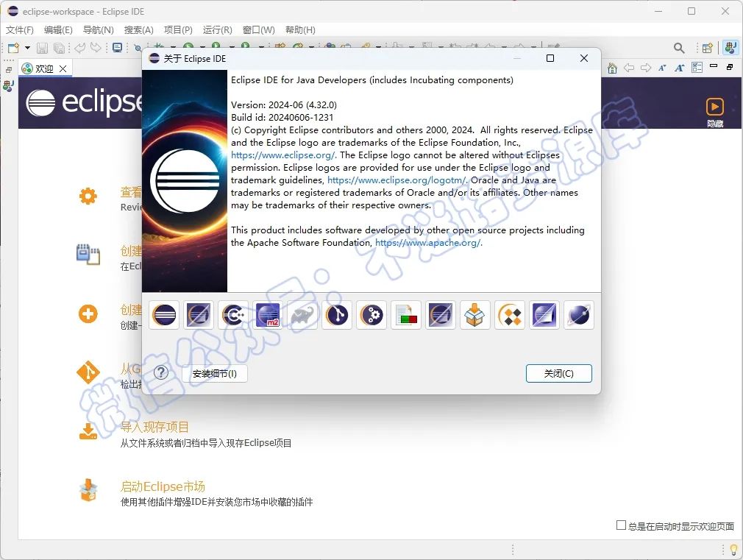This screenshot has height=560, width=743.
Task: Click the 关闭(C) button
Action: coord(558,373)
